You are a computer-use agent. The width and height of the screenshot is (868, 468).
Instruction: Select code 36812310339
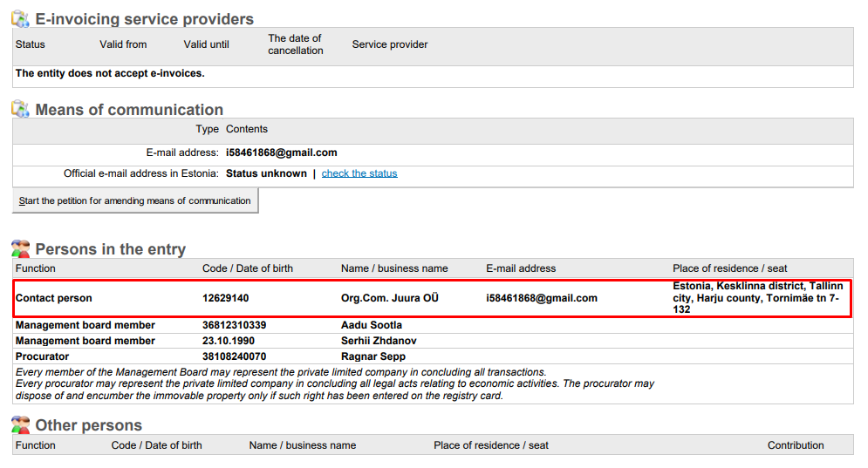[234, 325]
